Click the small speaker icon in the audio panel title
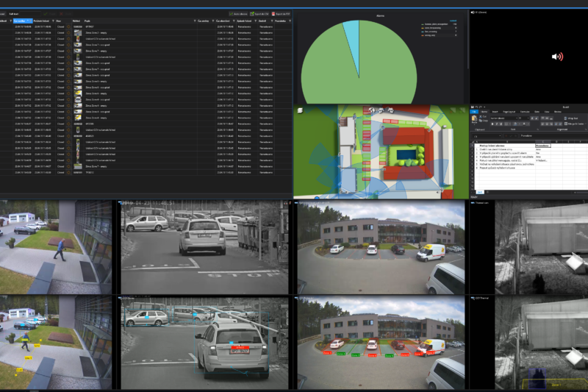 (x=474, y=12)
